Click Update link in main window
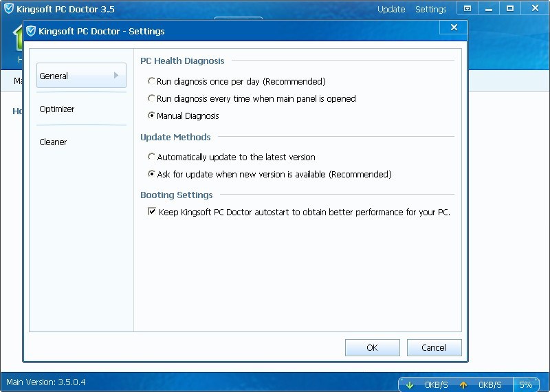Image resolution: width=550 pixels, height=392 pixels. (x=391, y=9)
